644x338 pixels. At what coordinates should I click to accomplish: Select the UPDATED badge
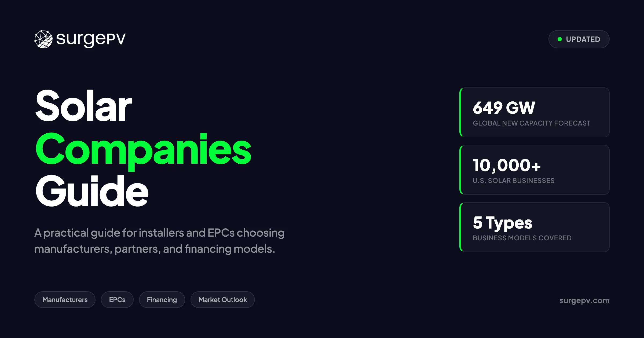tap(579, 39)
